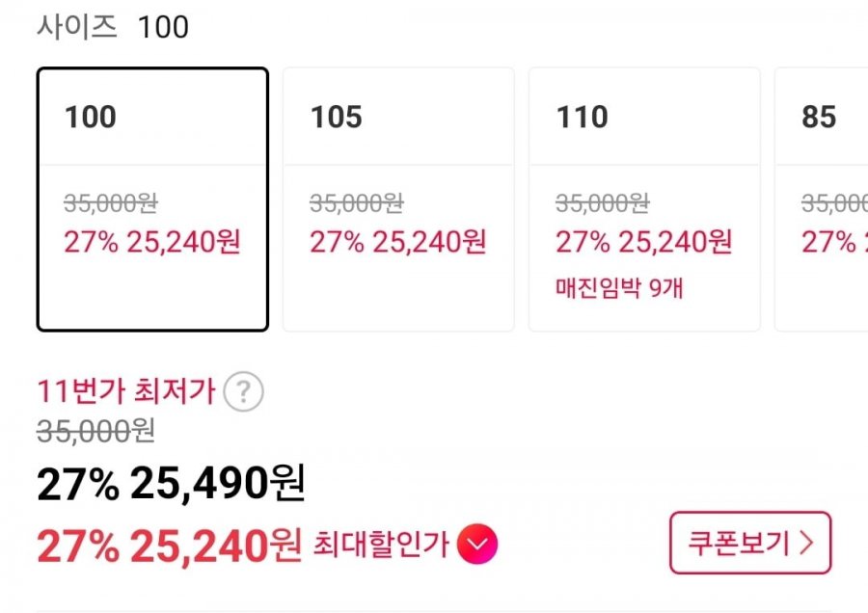868x613 pixels.
Task: Choose the size 110 option card
Action: 643,200
